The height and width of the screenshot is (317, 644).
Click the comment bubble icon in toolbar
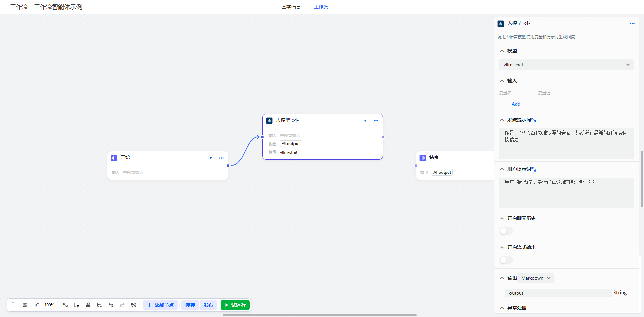tap(100, 305)
